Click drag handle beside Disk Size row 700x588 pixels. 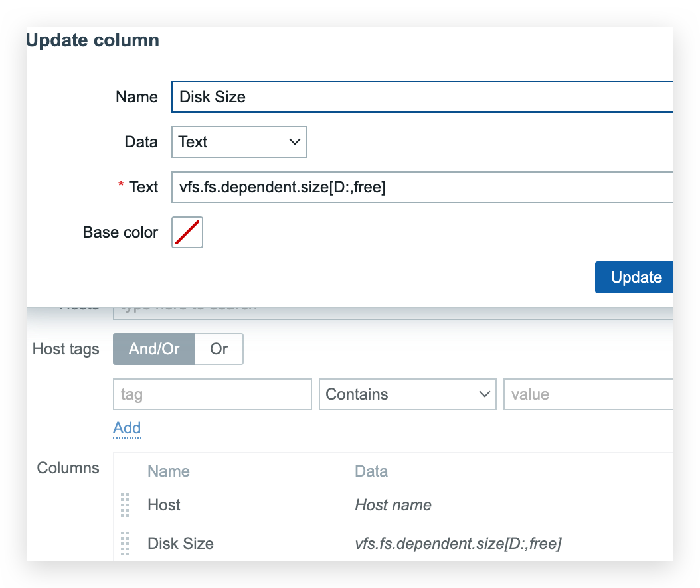(x=125, y=544)
